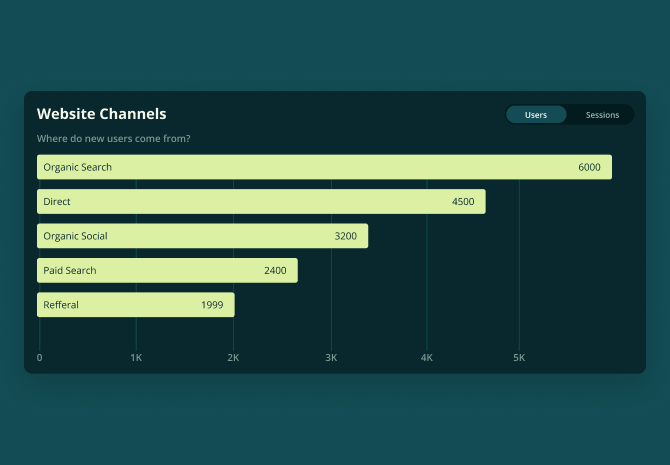Click the 3K axis label

(331, 358)
